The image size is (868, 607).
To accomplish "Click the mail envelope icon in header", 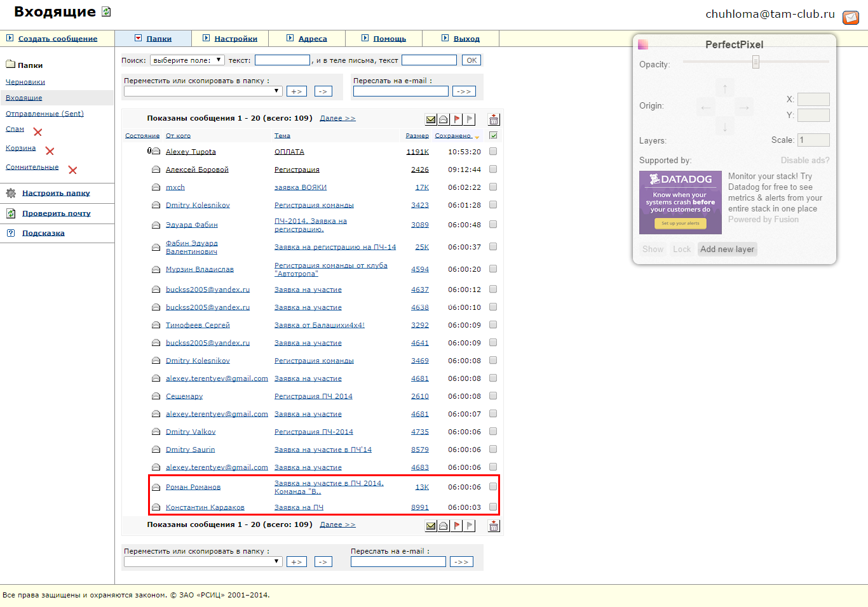I will (851, 17).
